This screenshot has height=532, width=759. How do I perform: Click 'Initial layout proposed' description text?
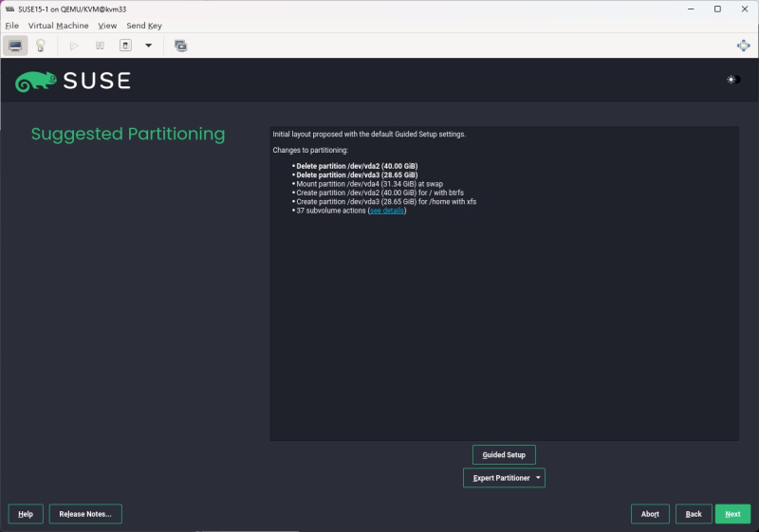pyautogui.click(x=369, y=135)
